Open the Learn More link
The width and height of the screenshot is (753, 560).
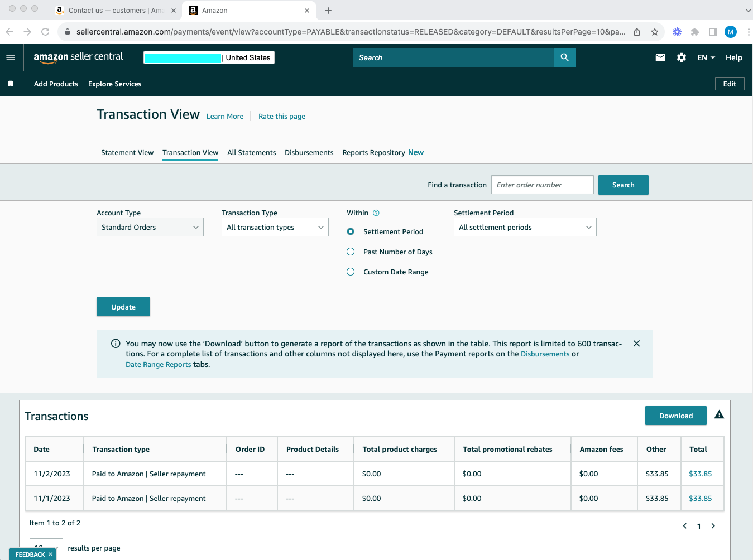pyautogui.click(x=225, y=116)
